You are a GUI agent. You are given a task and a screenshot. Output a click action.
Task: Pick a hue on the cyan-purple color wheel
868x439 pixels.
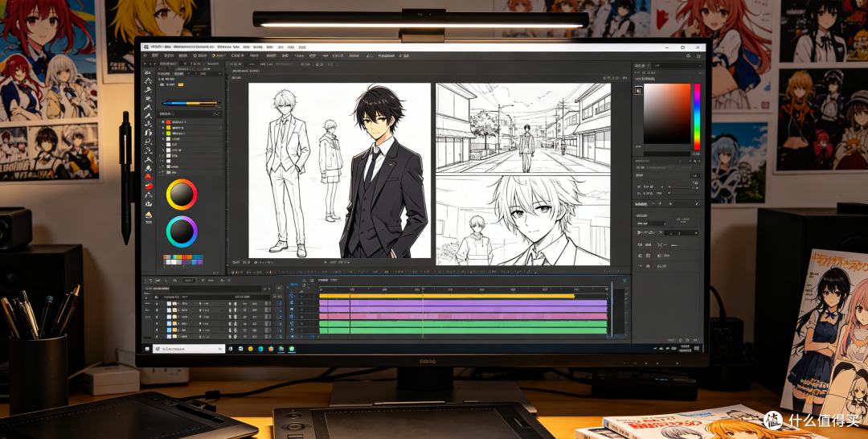[182, 232]
